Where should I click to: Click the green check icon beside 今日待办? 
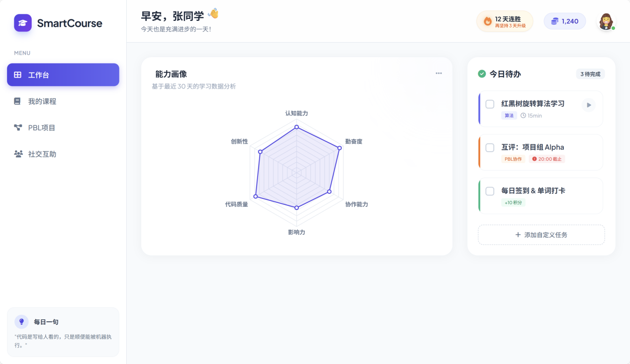482,74
